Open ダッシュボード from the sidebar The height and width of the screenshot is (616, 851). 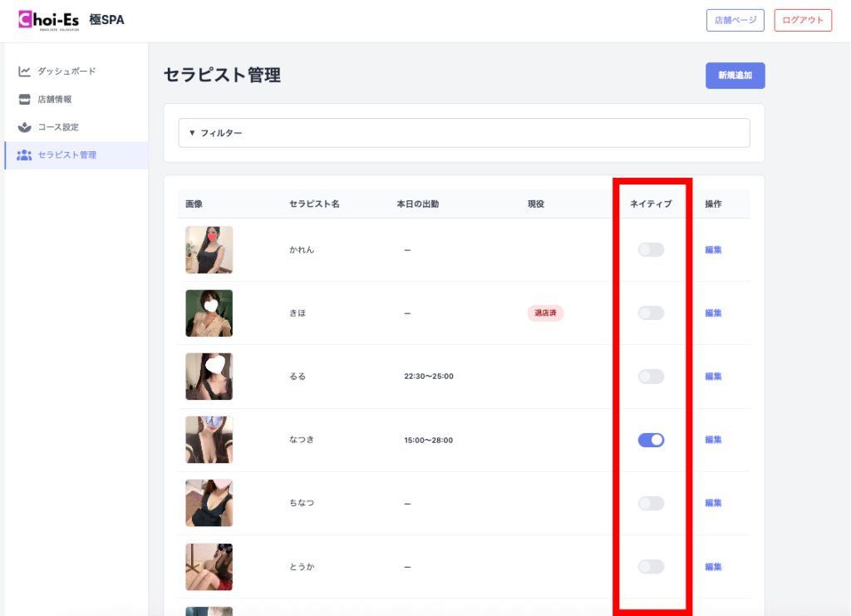pyautogui.click(x=66, y=71)
